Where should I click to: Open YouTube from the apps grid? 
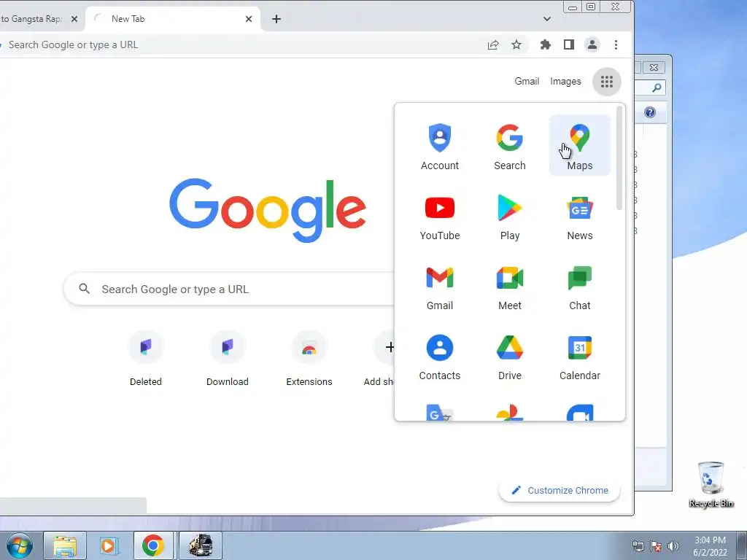(439, 216)
